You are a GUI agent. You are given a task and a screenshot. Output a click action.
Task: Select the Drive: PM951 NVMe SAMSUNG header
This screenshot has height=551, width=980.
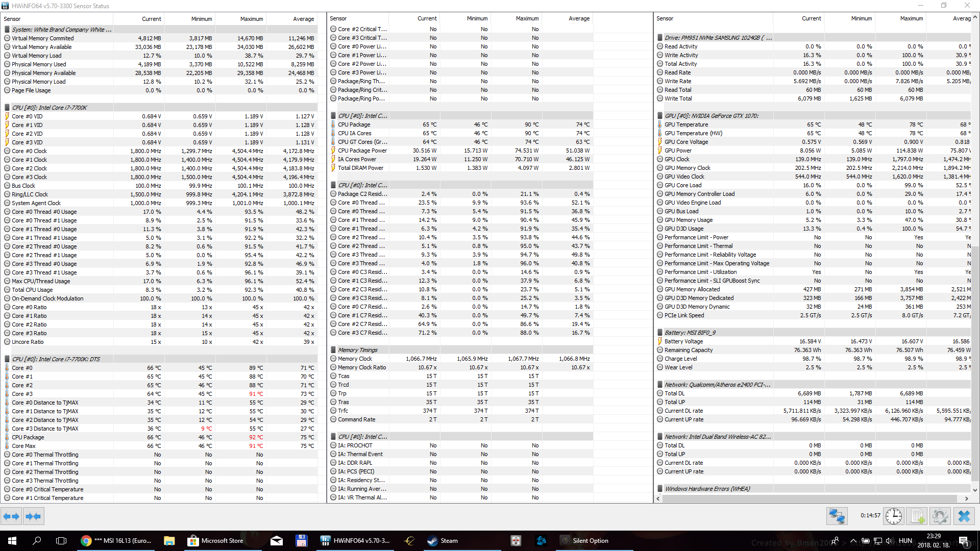click(813, 38)
